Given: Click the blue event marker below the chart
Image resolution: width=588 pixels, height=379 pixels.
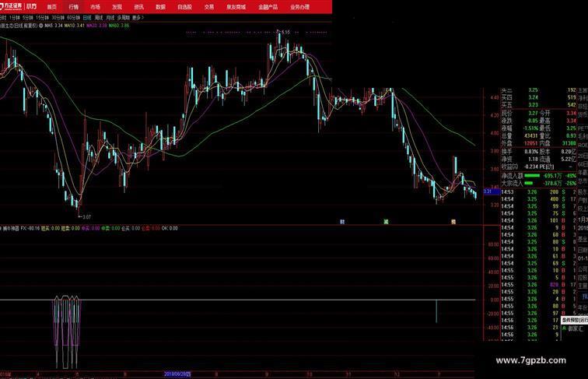Looking at the screenshot, I should 342,222.
